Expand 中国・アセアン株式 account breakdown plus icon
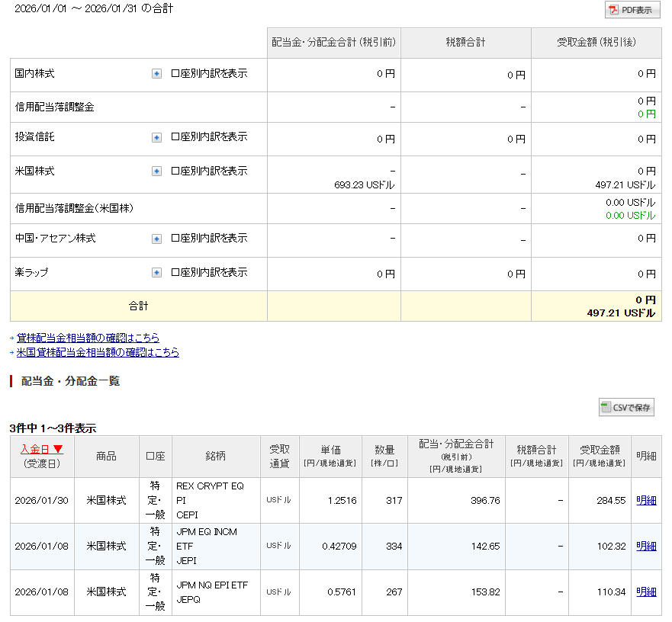The height and width of the screenshot is (622, 672). click(x=156, y=239)
